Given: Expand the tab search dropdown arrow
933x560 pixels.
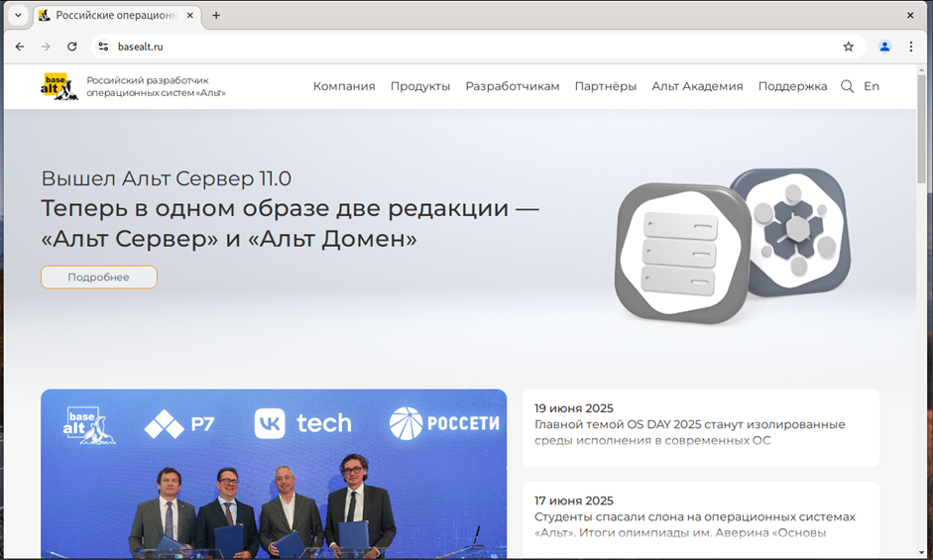Looking at the screenshot, I should pos(17,16).
